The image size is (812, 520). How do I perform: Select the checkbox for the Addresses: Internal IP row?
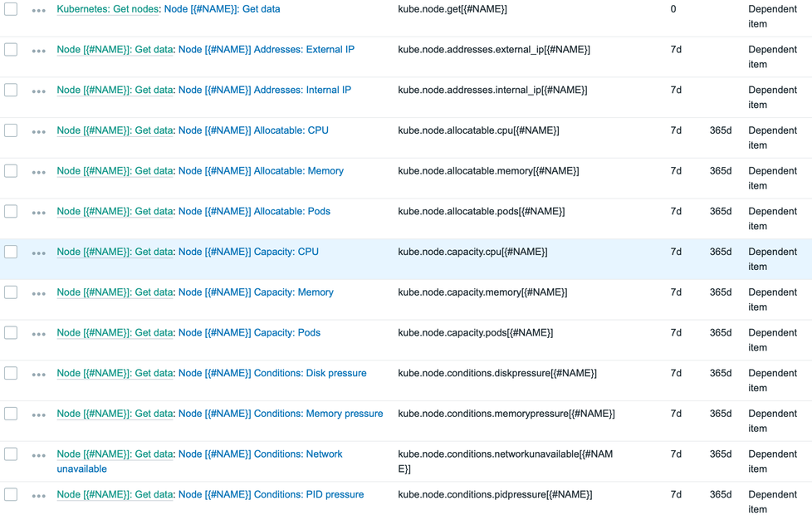11,90
